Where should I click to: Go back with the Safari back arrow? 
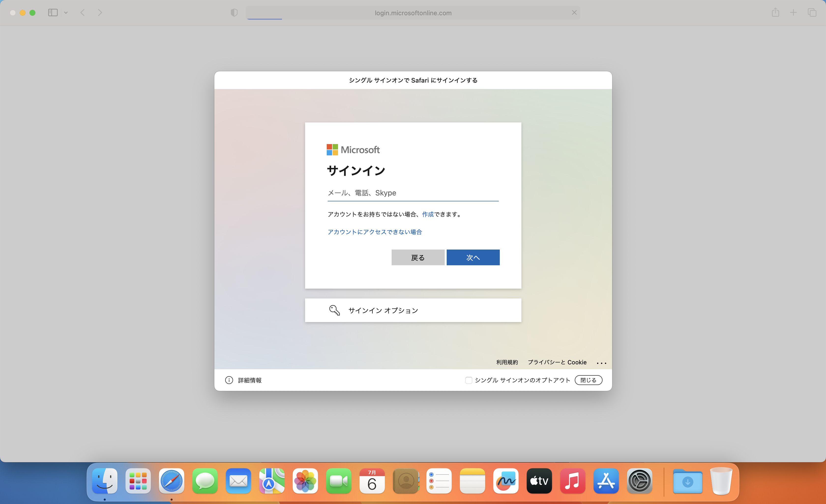(x=82, y=13)
